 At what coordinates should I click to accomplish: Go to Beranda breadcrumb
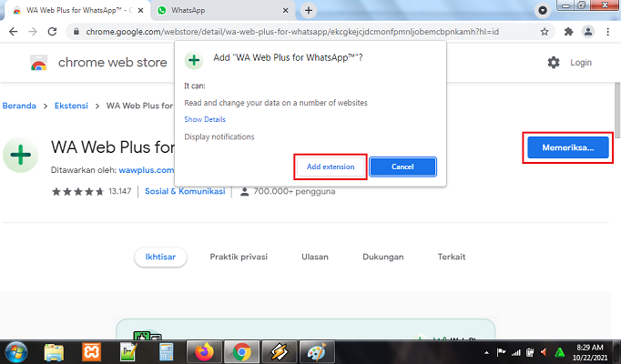pyautogui.click(x=19, y=106)
